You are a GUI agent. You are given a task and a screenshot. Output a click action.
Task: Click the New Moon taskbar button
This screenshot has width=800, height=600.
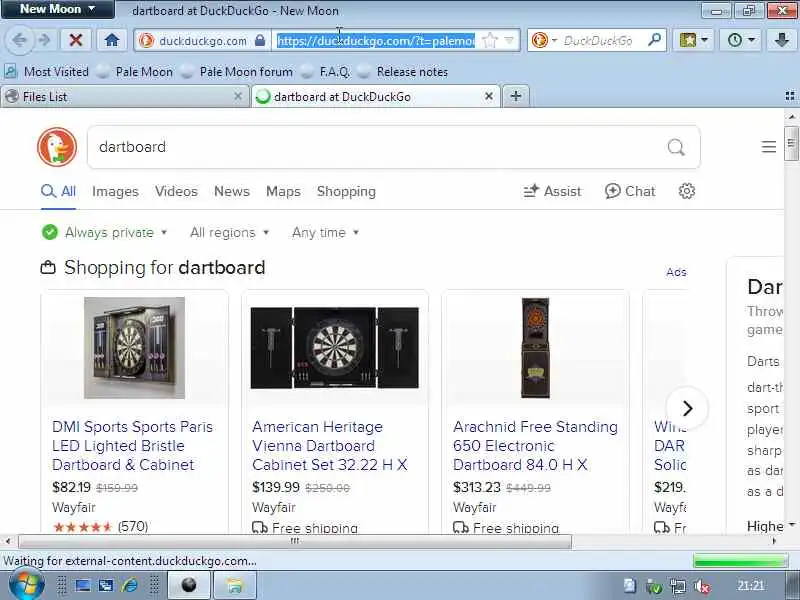[189, 585]
